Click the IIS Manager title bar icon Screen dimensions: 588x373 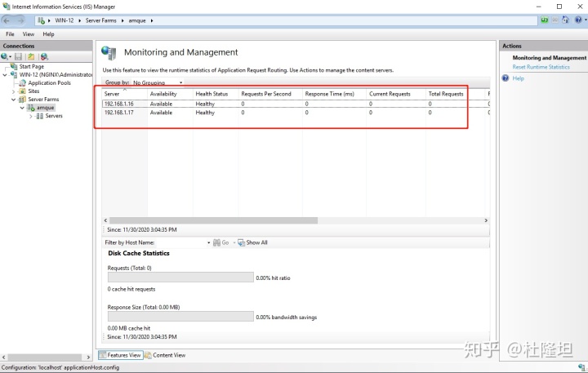pos(6,7)
